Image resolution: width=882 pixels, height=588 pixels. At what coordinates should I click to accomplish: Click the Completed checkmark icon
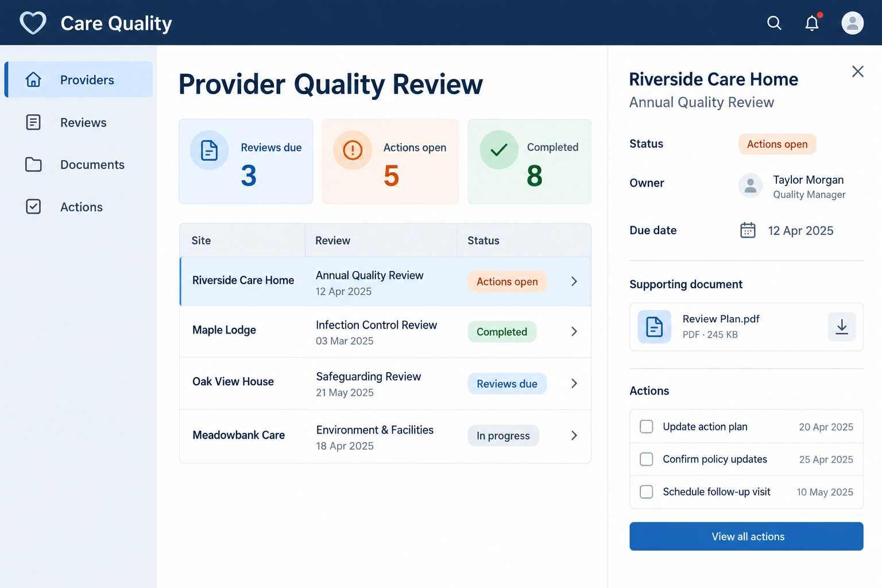coord(499,150)
